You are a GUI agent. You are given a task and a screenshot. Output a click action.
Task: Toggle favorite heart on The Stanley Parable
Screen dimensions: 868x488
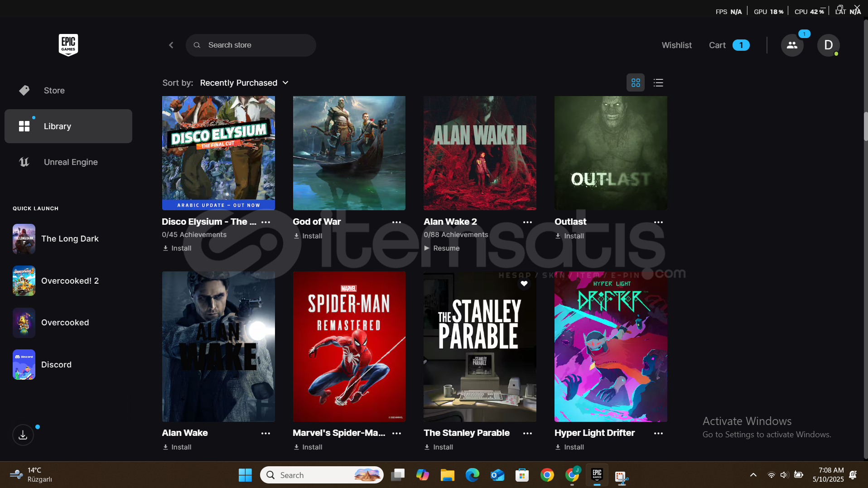coord(524,284)
